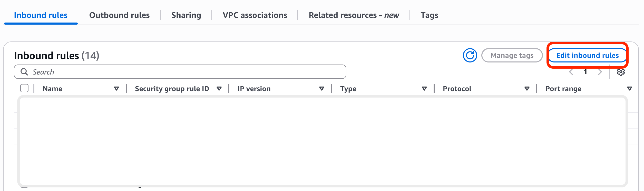Select the header checkbox to choose all rules
644x191 pixels.
[25, 88]
